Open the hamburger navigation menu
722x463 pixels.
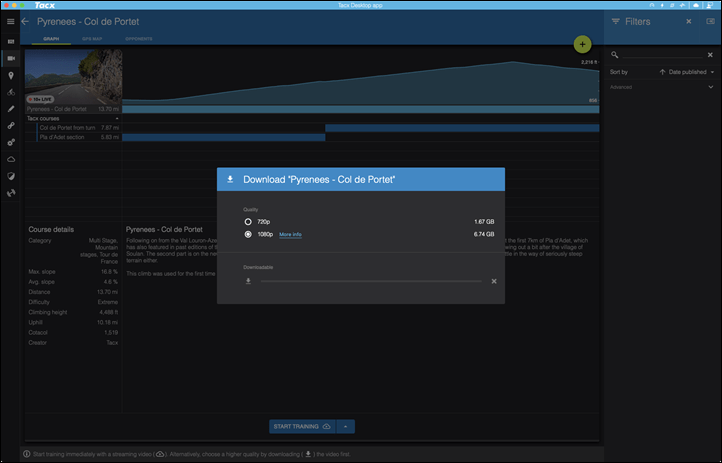tap(11, 22)
